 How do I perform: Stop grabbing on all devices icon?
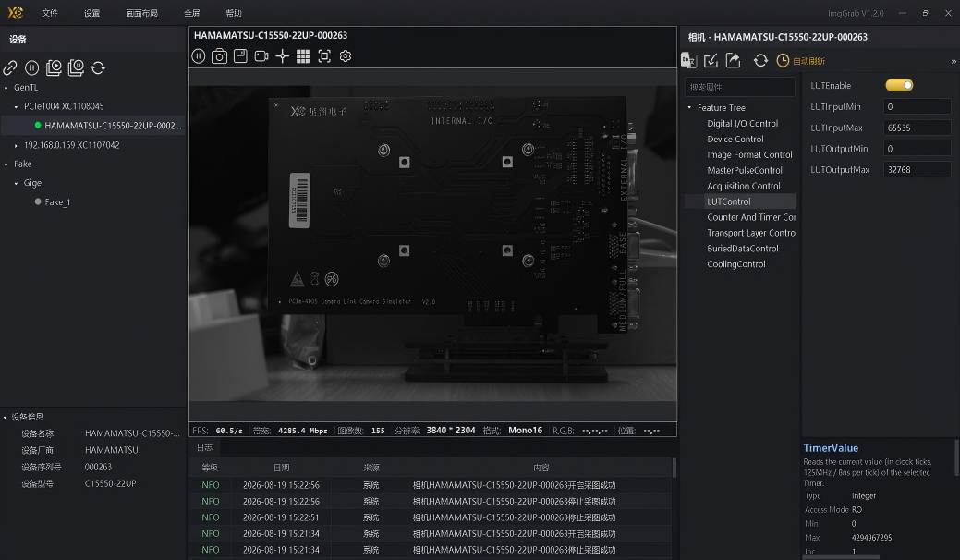coord(76,67)
